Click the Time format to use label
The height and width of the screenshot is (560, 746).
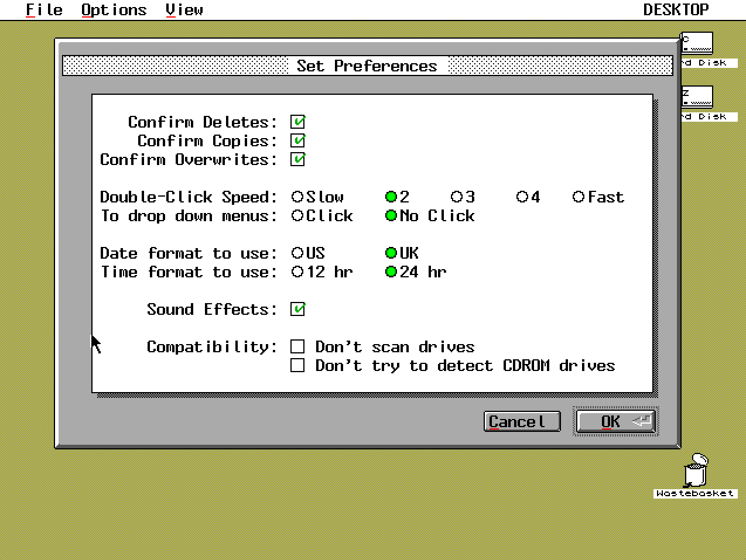(x=189, y=272)
